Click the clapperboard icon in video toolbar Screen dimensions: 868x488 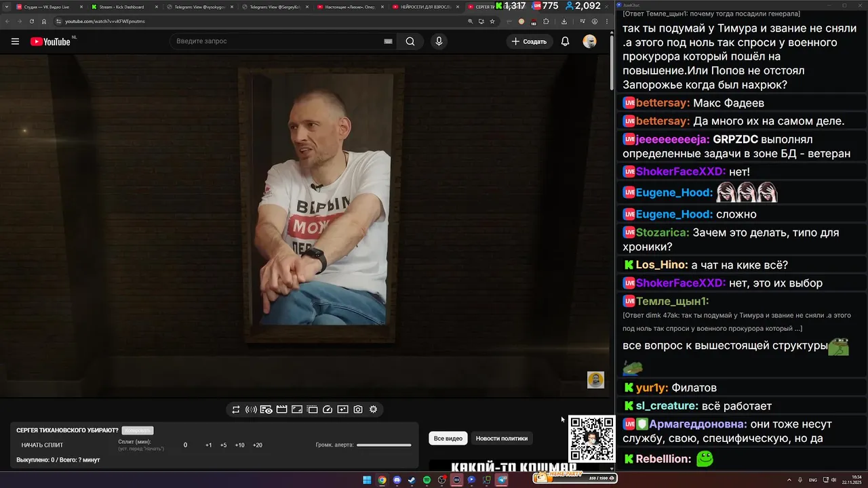(281, 409)
